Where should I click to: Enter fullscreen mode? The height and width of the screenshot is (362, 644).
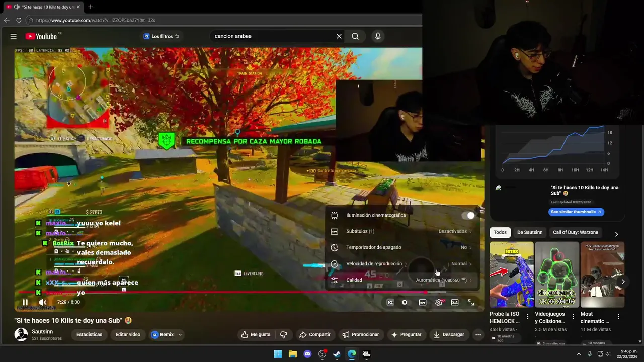pyautogui.click(x=471, y=302)
